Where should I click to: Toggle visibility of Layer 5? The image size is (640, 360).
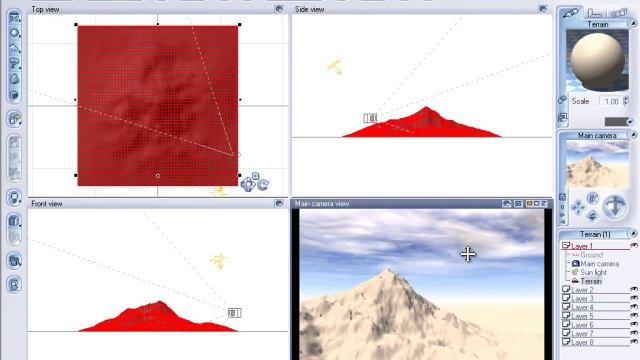tap(633, 316)
